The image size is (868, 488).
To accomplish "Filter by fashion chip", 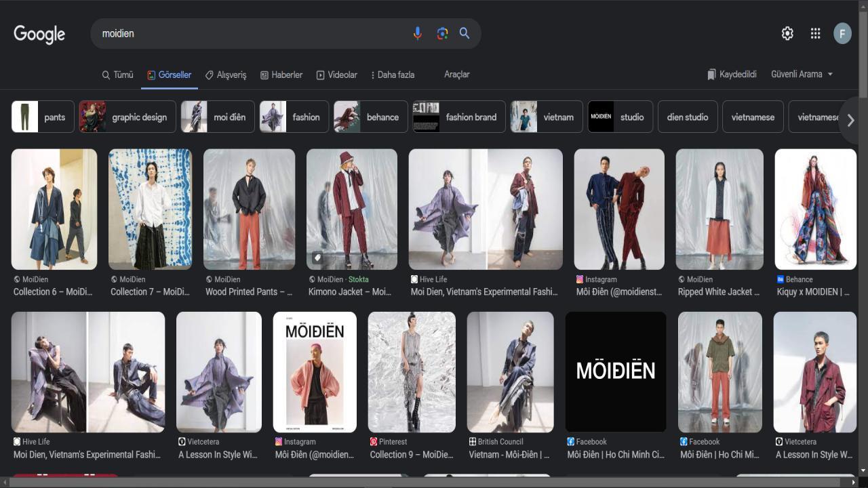I will pos(294,117).
